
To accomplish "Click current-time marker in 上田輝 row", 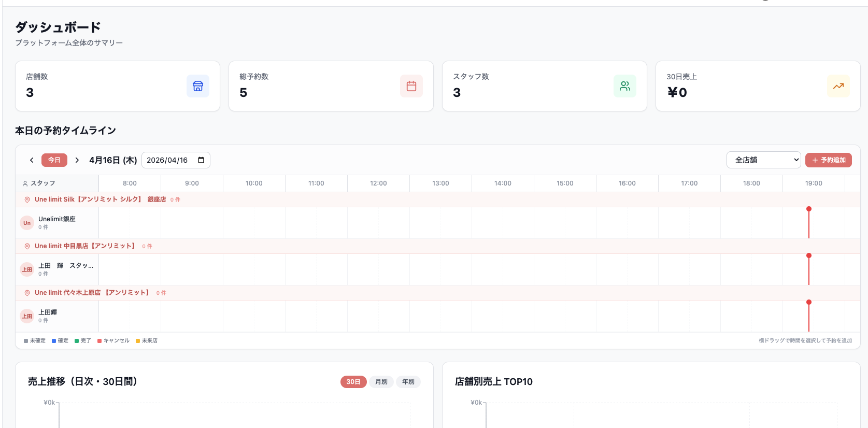I will (x=809, y=316).
